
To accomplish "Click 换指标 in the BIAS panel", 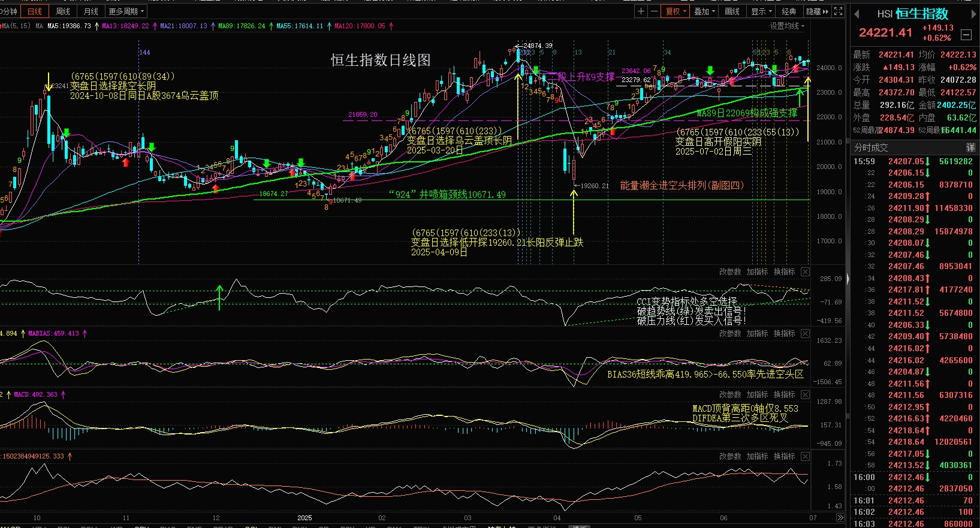I will tap(784, 334).
